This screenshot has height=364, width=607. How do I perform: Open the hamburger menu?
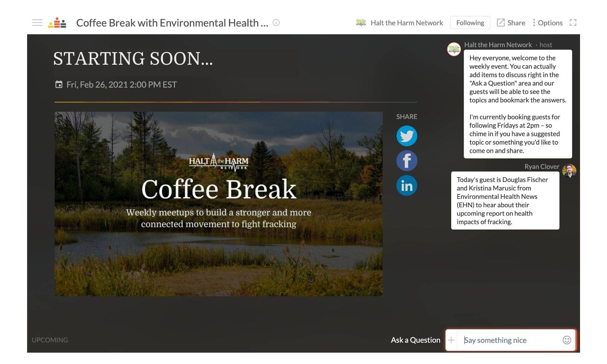pyautogui.click(x=37, y=23)
